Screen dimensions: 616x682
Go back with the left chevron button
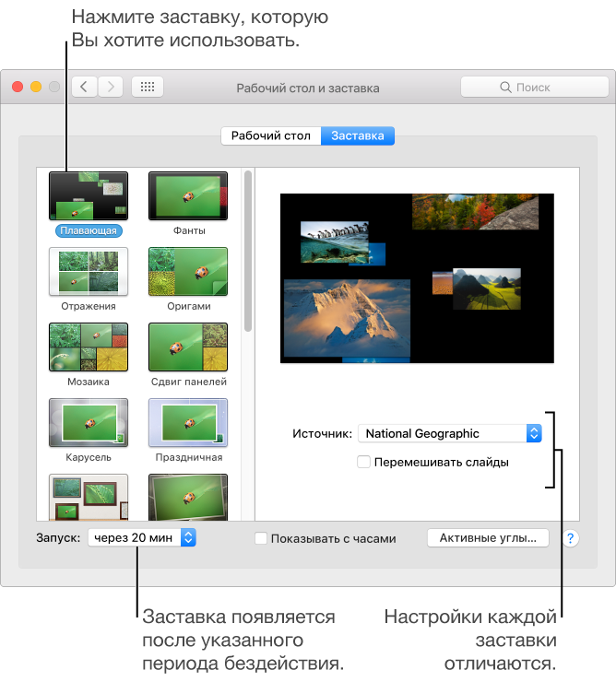[84, 87]
